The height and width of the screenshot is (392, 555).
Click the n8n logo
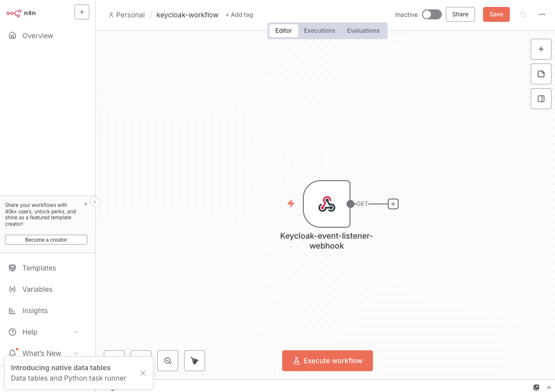(21, 13)
